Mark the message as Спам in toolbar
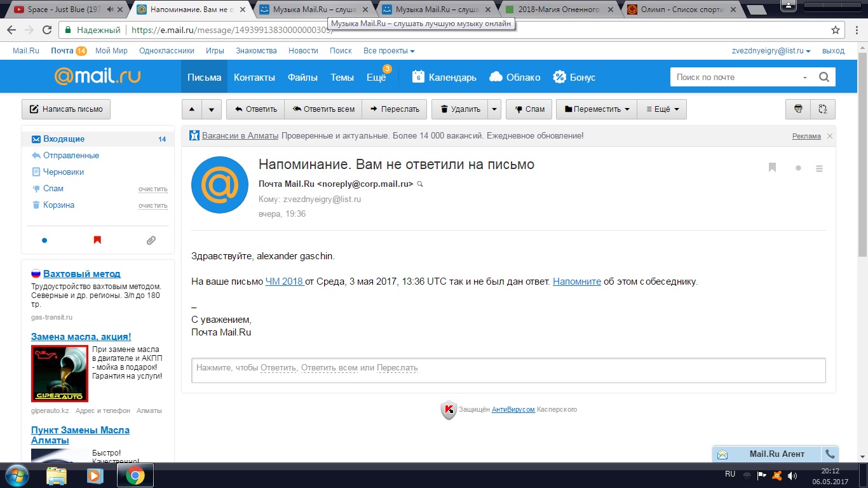Viewport: 868px width, 488px height. coord(529,109)
